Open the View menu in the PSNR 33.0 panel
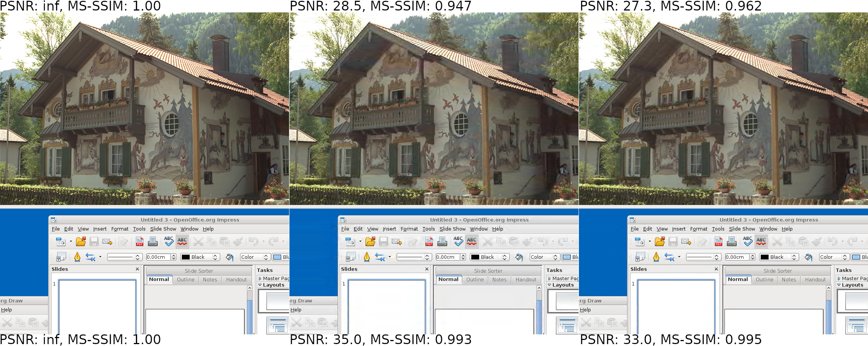 point(662,229)
